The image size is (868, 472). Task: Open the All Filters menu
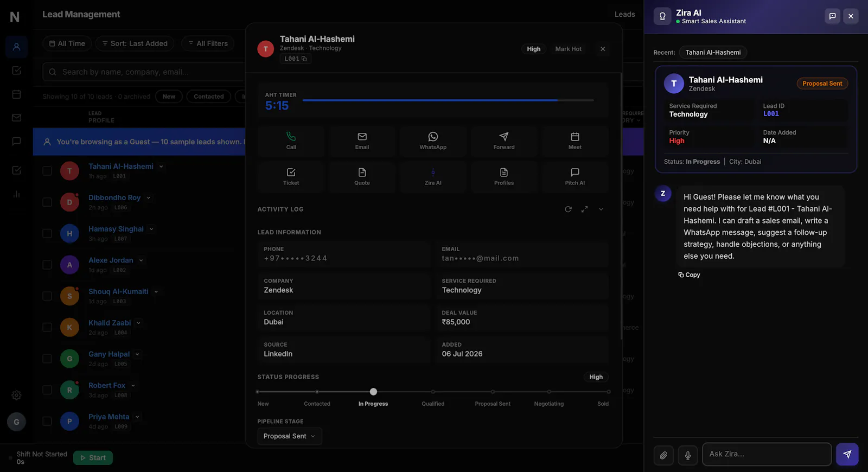pos(208,43)
